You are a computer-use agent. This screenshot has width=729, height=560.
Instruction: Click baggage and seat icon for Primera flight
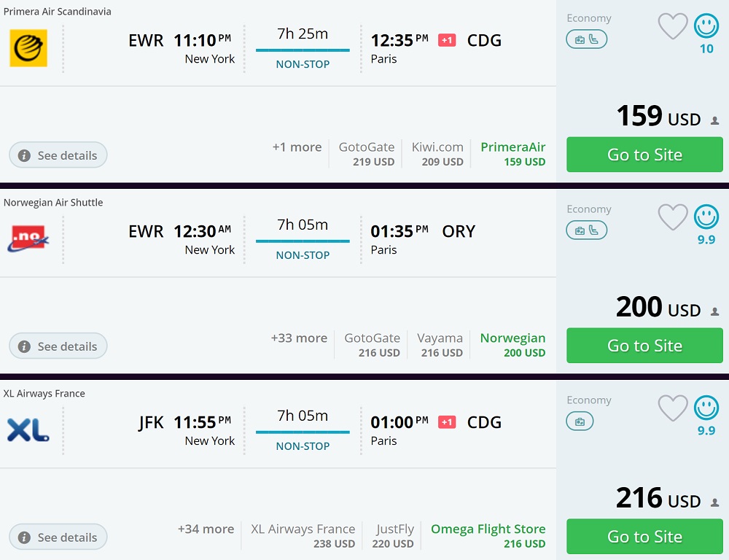(x=586, y=39)
